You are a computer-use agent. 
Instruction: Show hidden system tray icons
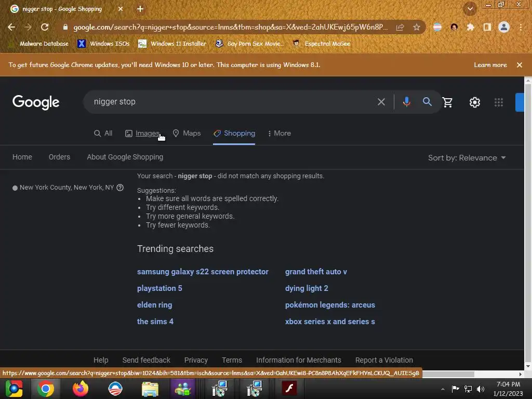(443, 389)
